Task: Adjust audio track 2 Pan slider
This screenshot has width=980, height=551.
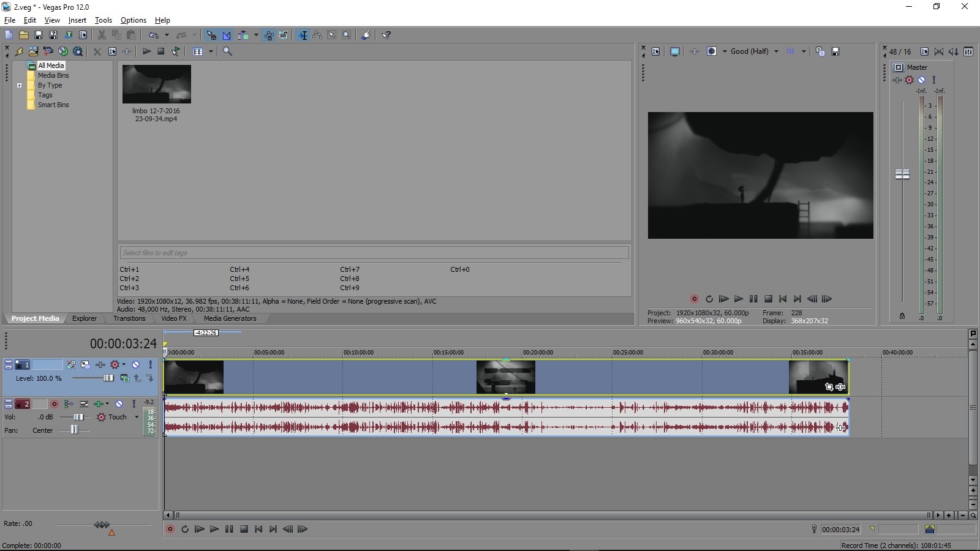Action: 74,430
